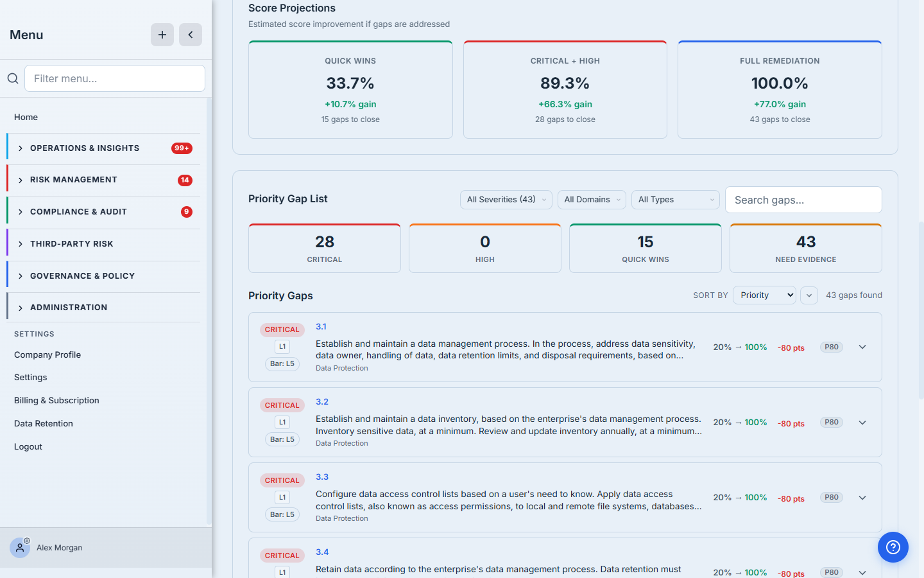Open the All Types dropdown
Viewport: 924px width, 578px height.
click(x=676, y=200)
